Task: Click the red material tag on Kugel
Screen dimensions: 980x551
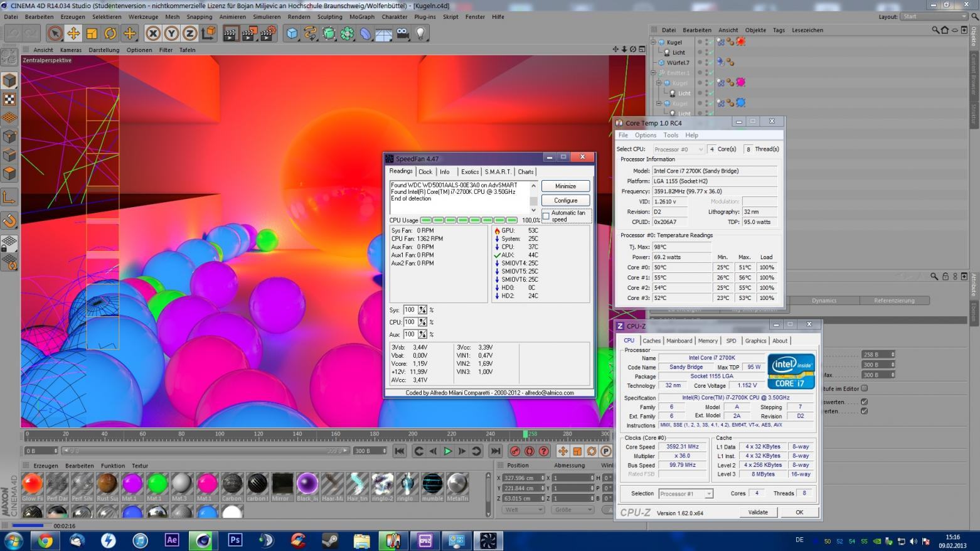Action: [x=741, y=42]
